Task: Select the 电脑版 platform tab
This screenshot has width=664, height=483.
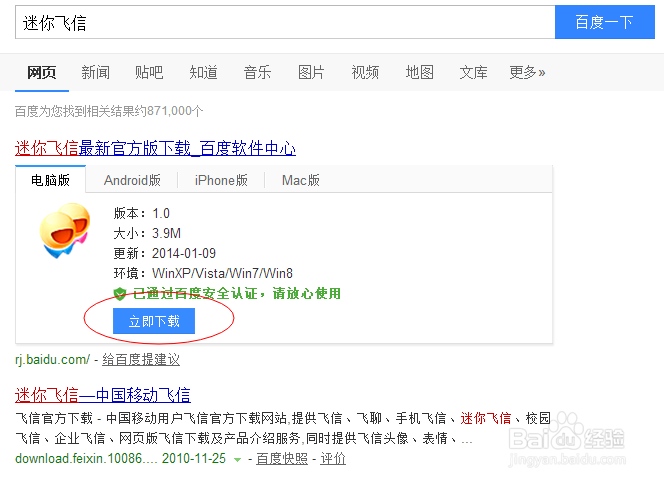Action: click(50, 180)
